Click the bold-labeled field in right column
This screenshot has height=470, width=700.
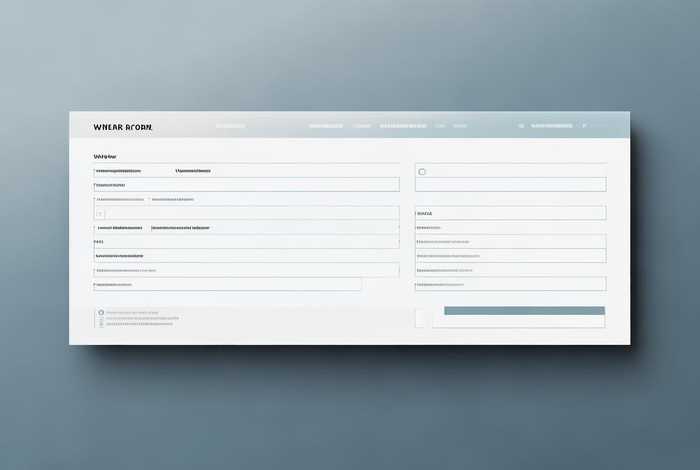pos(510,213)
